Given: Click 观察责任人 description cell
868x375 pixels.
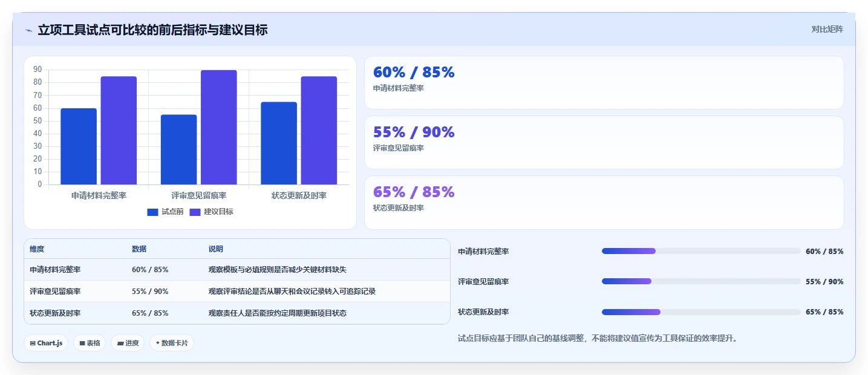Looking at the screenshot, I should point(278,313).
